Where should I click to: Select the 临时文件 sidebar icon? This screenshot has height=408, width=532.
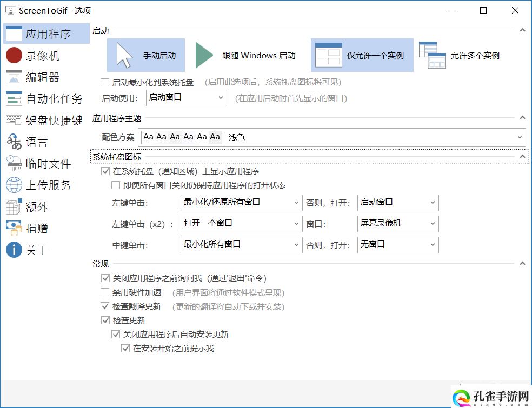click(14, 163)
